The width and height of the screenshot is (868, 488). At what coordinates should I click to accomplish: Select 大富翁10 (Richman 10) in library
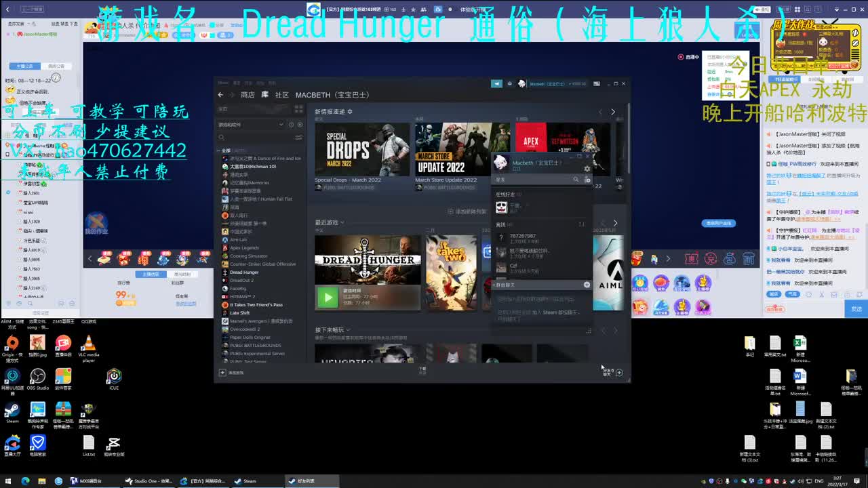click(252, 167)
